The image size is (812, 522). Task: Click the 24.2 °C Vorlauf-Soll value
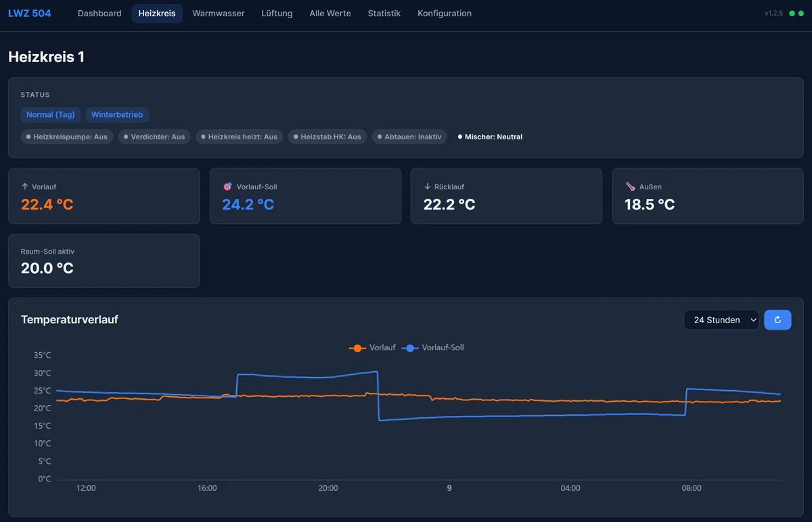tap(248, 204)
